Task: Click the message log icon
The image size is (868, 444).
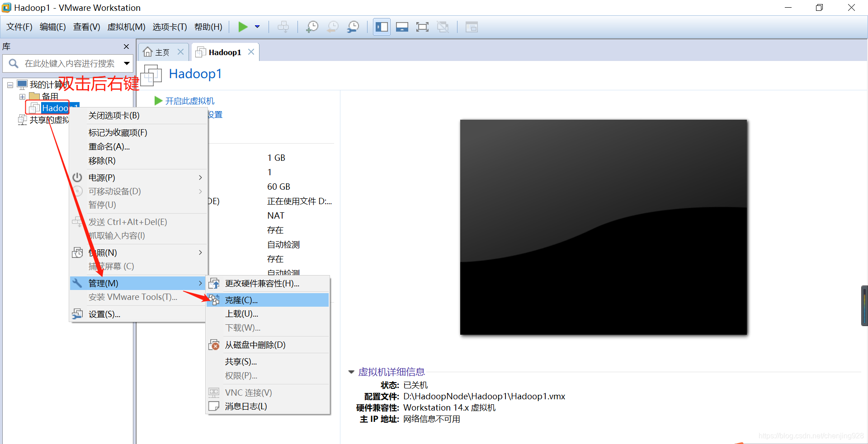Action: 214,407
